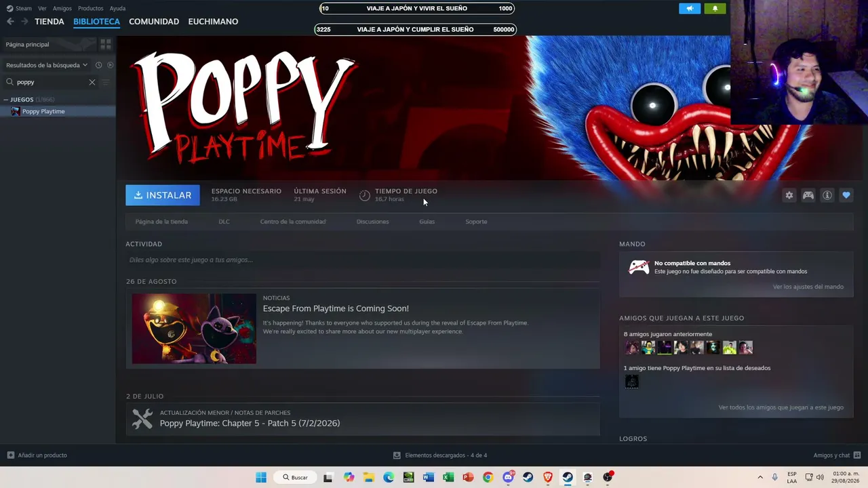Viewport: 868px width, 488px height.
Task: Open advanced search filter options icon
Action: pyautogui.click(x=105, y=82)
